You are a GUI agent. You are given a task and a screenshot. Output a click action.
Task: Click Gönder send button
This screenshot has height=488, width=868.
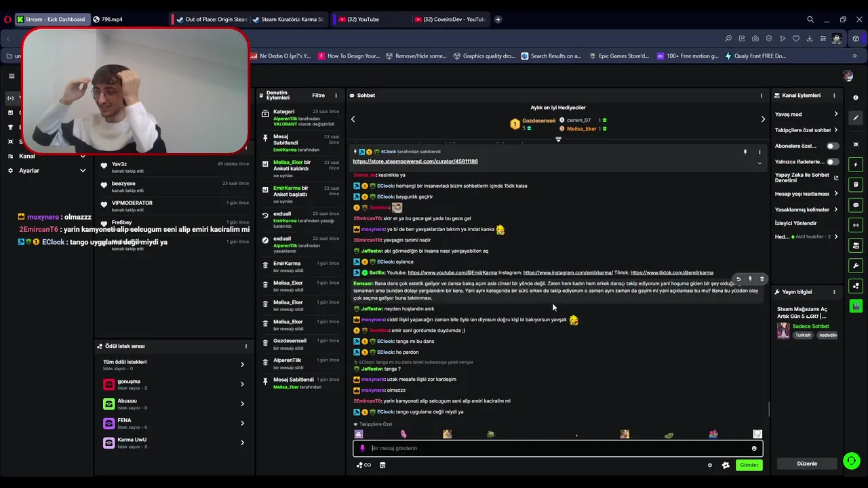pyautogui.click(x=749, y=465)
